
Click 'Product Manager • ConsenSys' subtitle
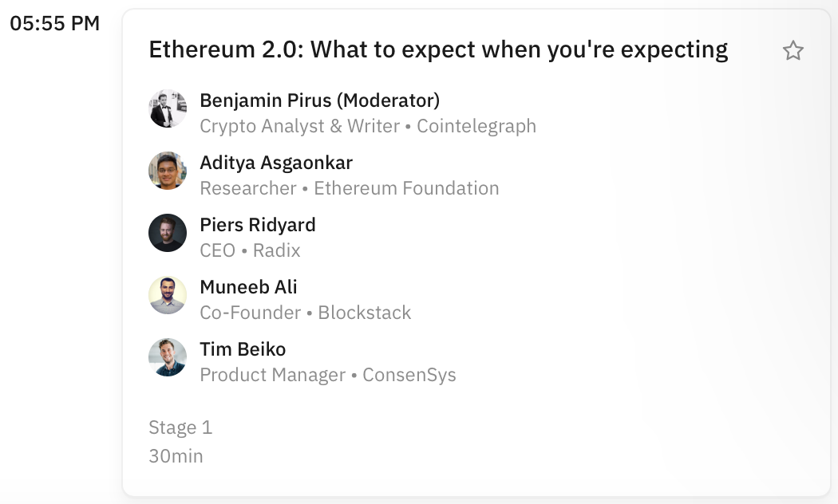328,375
